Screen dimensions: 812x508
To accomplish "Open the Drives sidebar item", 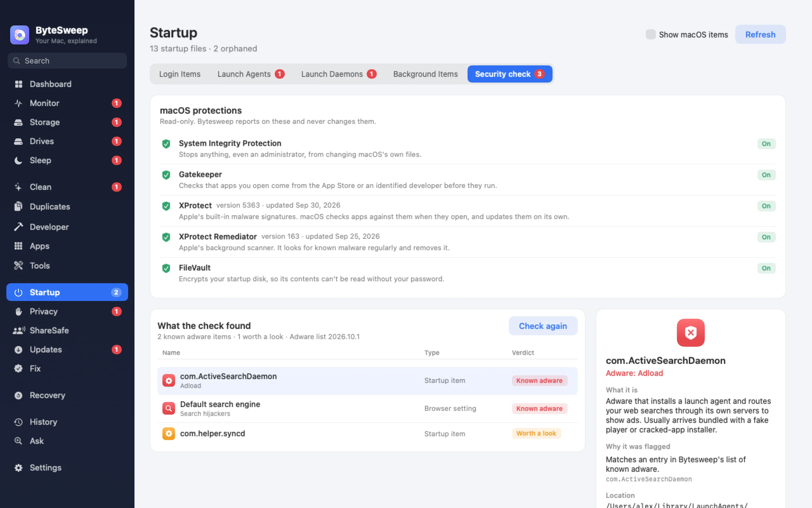I will click(x=67, y=141).
